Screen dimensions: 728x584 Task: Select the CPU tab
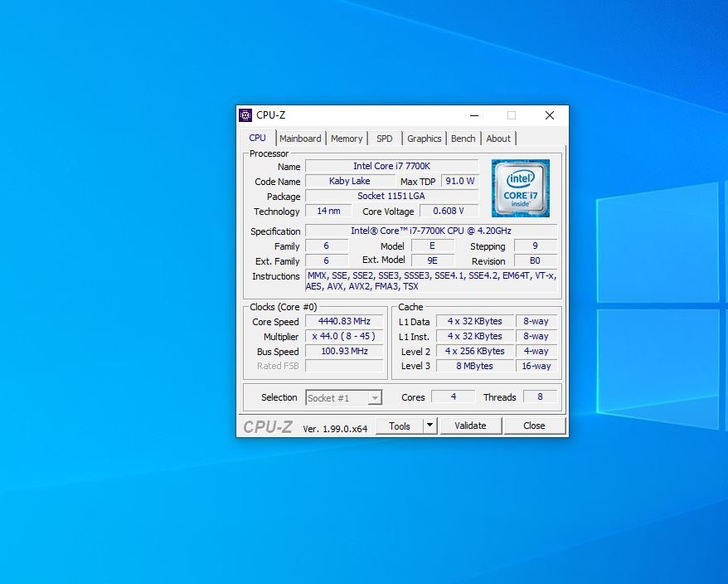tap(258, 138)
